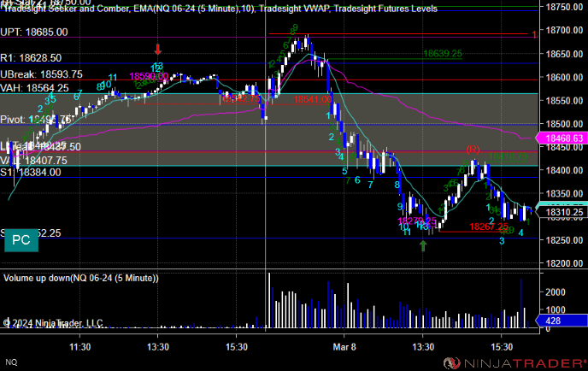Click the 2000 volume axis label
The image size is (588, 371).
pos(555,292)
